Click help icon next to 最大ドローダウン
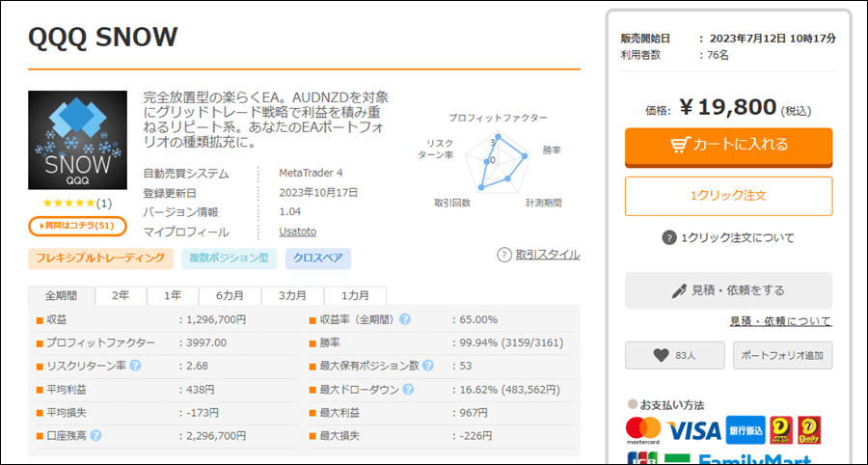Image resolution: width=868 pixels, height=465 pixels. (408, 389)
